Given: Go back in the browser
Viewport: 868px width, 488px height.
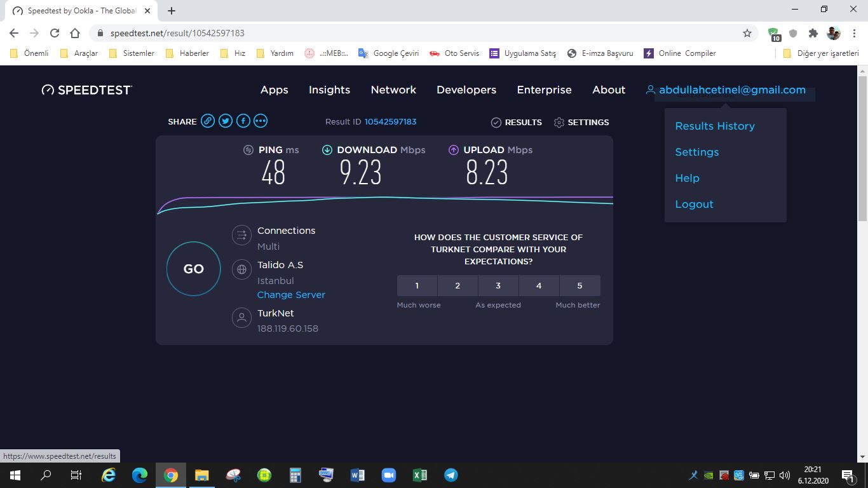Looking at the screenshot, I should click(x=14, y=33).
